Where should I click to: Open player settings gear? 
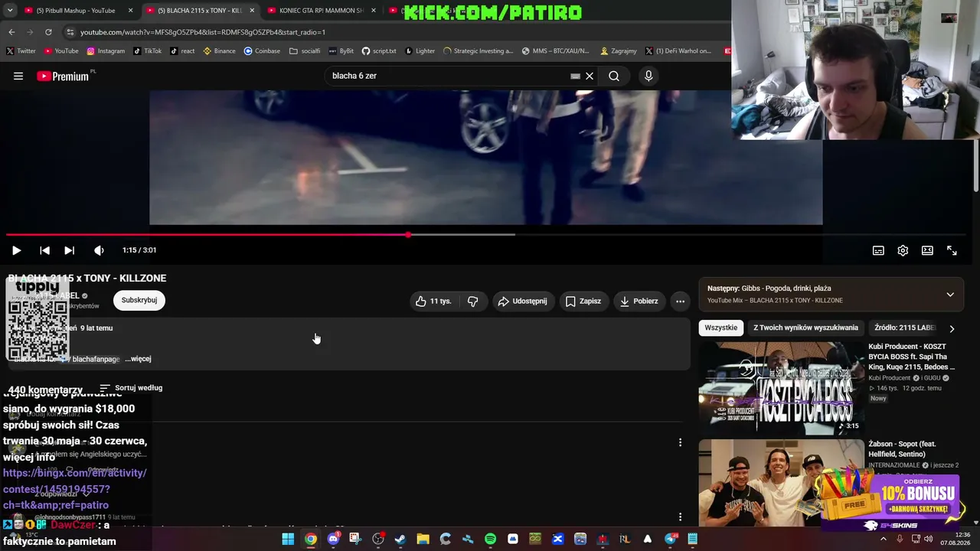[x=903, y=250]
